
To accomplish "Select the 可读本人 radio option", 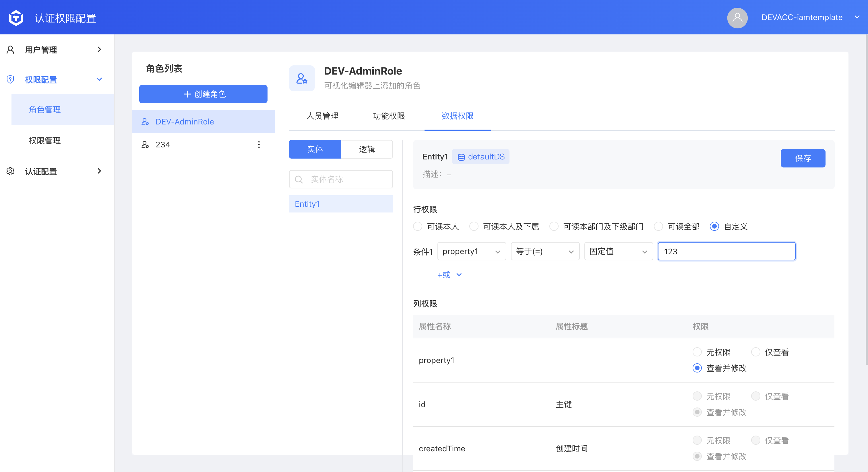I will 417,226.
